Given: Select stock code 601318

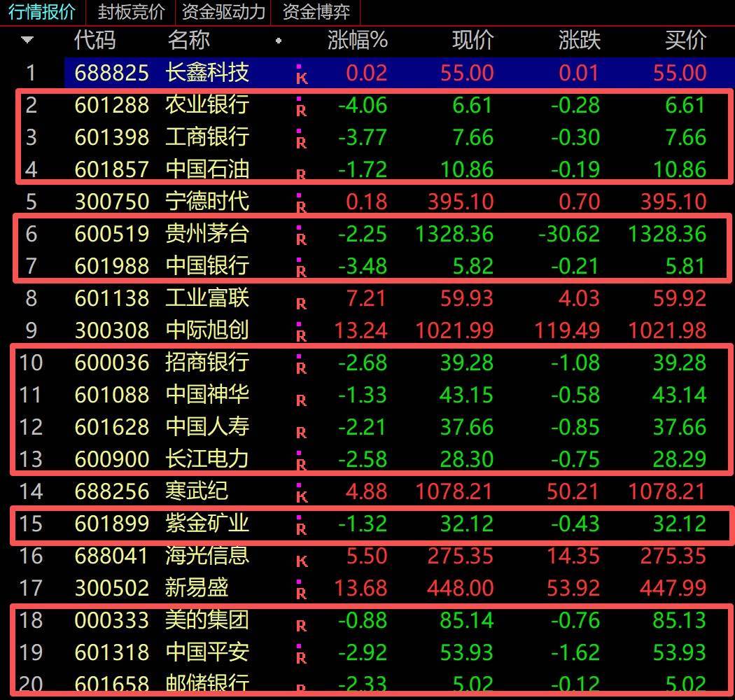Looking at the screenshot, I should pos(111,652).
